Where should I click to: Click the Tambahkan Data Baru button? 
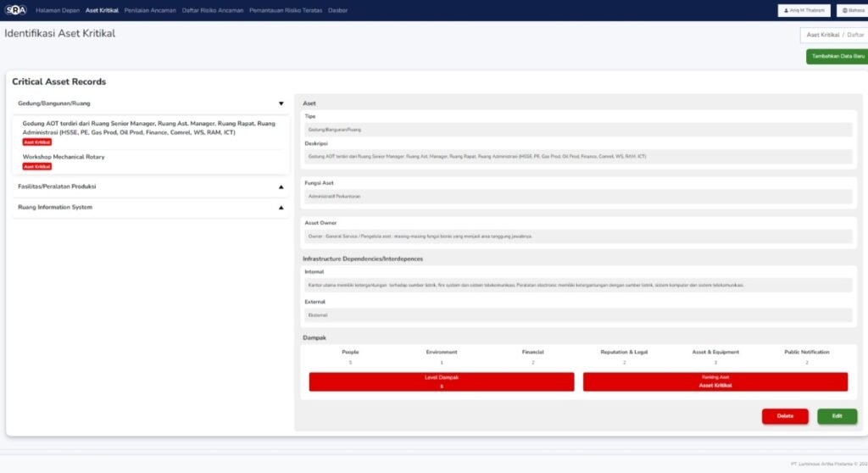click(837, 56)
